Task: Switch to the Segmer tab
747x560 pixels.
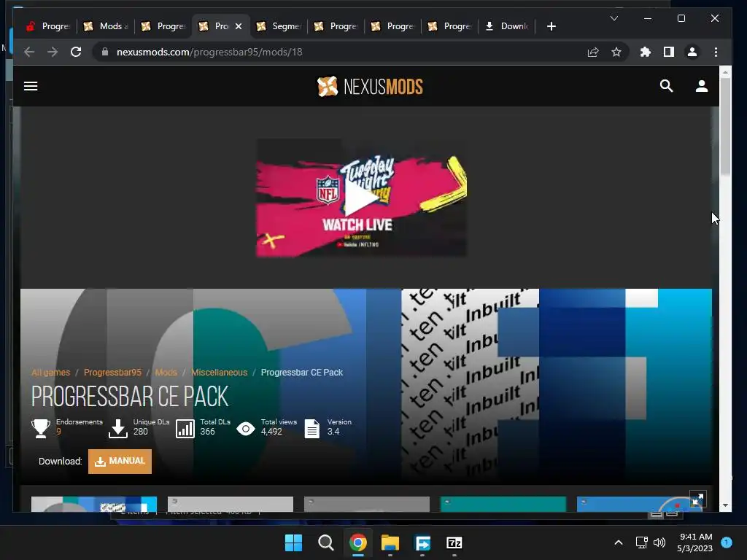Action: [279, 26]
